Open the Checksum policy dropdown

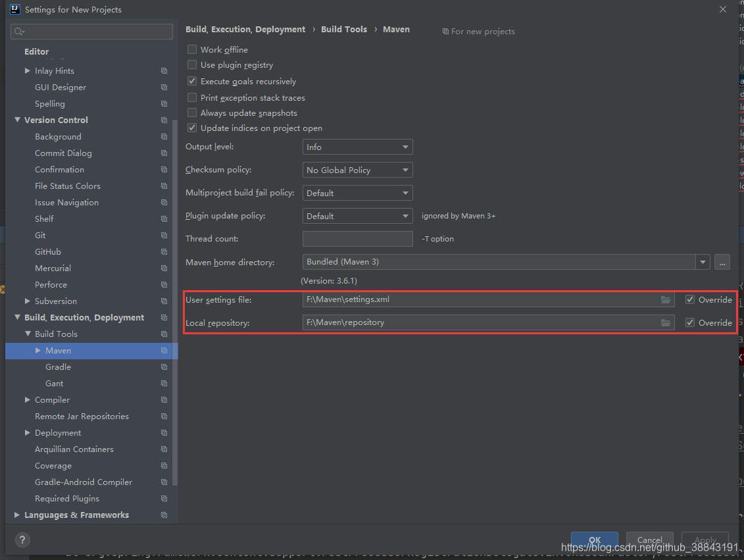(357, 170)
